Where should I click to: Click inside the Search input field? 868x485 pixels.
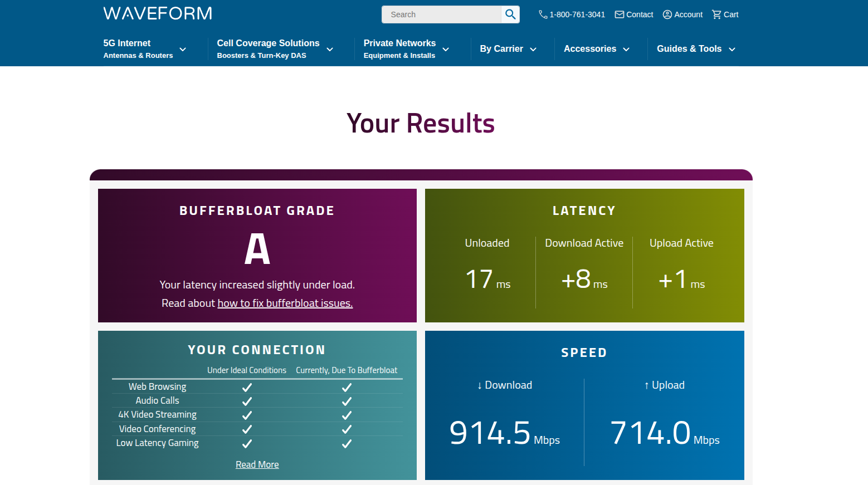(440, 14)
